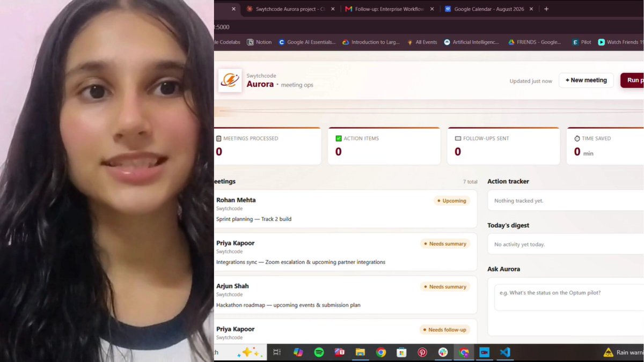Open Priya Kapoor's Integrations sync meeting
Viewport: 644px width, 362px height.
click(x=345, y=252)
